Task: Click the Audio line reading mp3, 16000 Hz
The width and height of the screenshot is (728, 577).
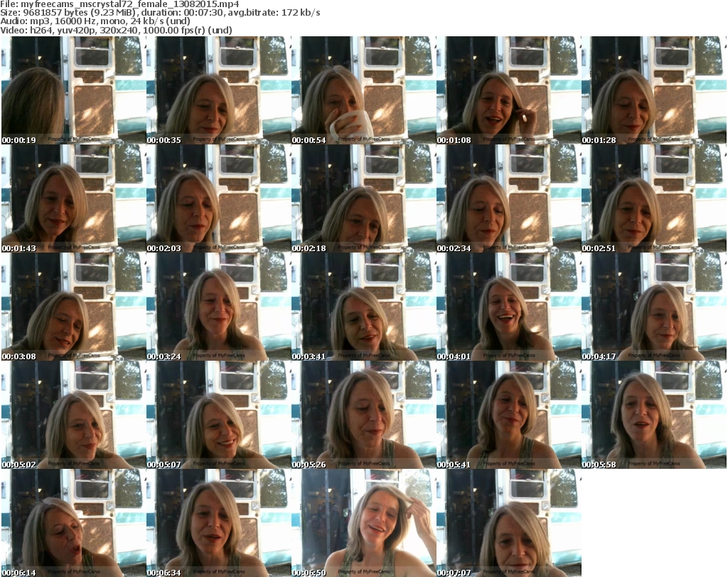Action: click(x=95, y=21)
